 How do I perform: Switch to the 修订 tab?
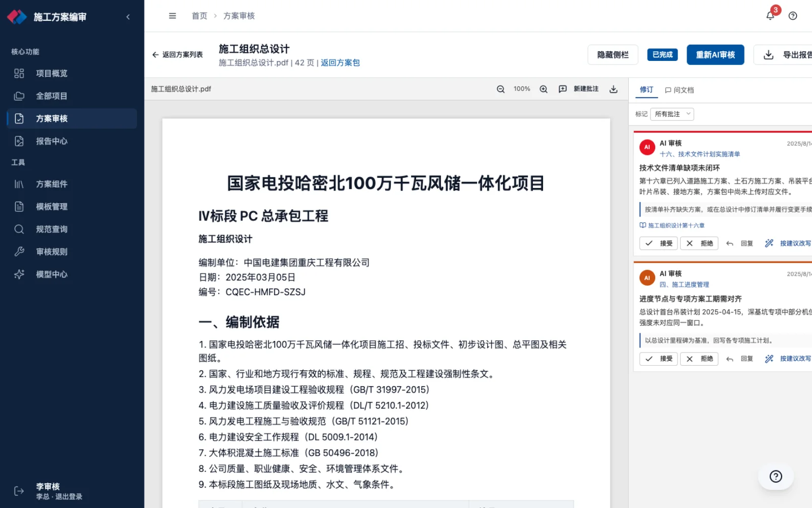click(646, 89)
